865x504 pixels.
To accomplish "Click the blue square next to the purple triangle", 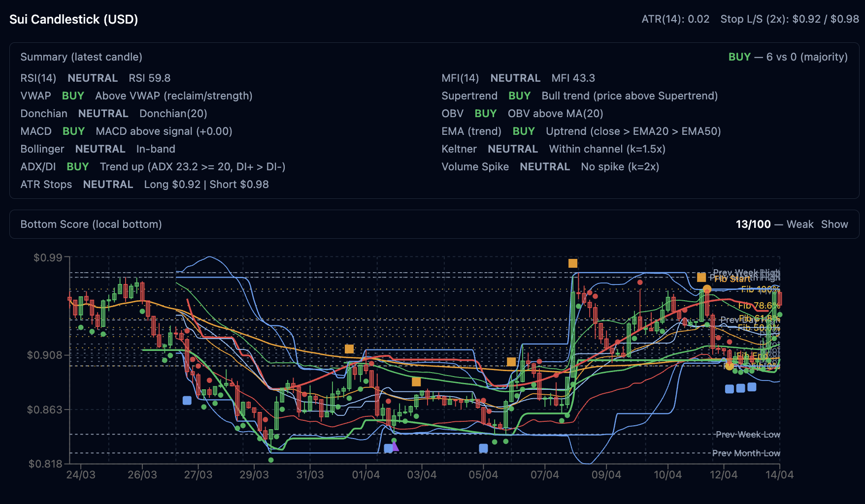I will 388,448.
